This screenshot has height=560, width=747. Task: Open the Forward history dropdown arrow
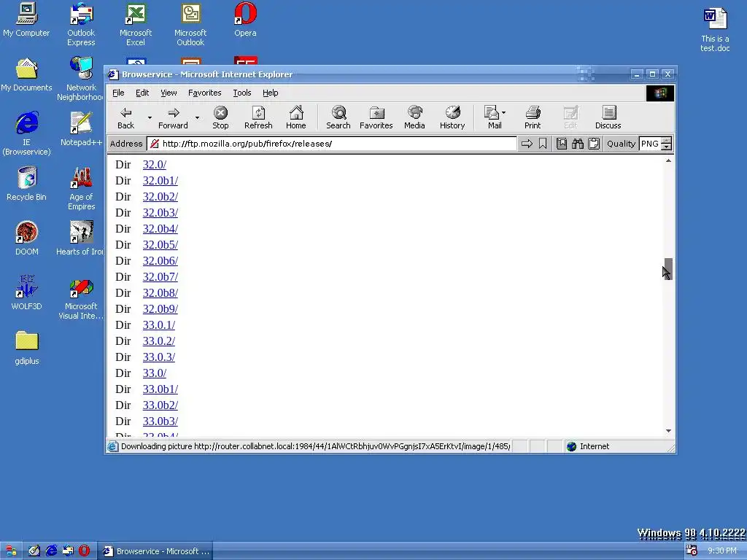pos(197,117)
